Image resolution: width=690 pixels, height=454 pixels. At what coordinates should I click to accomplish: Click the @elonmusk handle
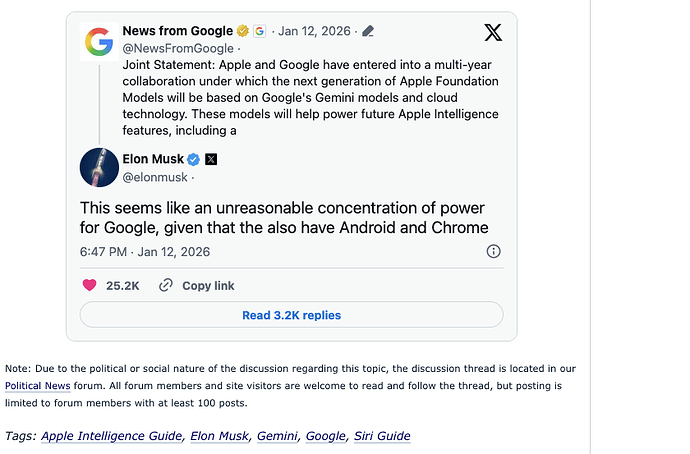pyautogui.click(x=153, y=177)
